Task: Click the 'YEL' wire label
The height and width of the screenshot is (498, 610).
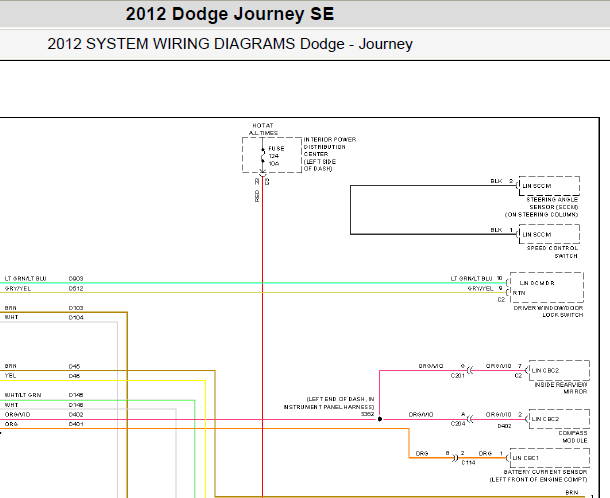Action: (x=11, y=376)
